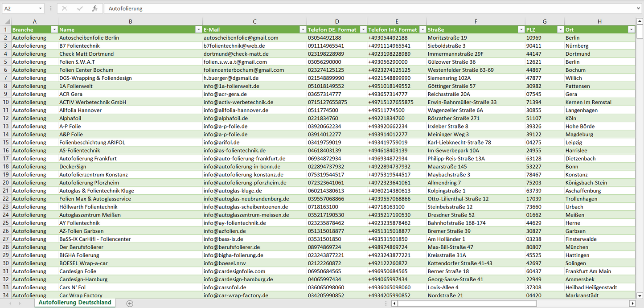Image resolution: width=644 pixels, height=308 pixels.
Task: Switch to the Autofolierung Deutschland sheet tab
Action: [75, 303]
